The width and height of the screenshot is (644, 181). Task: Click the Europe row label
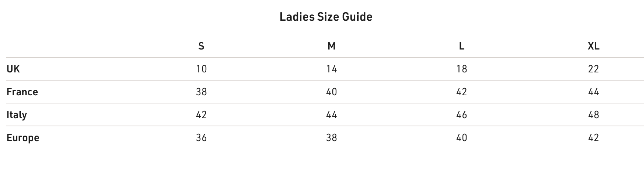23,138
